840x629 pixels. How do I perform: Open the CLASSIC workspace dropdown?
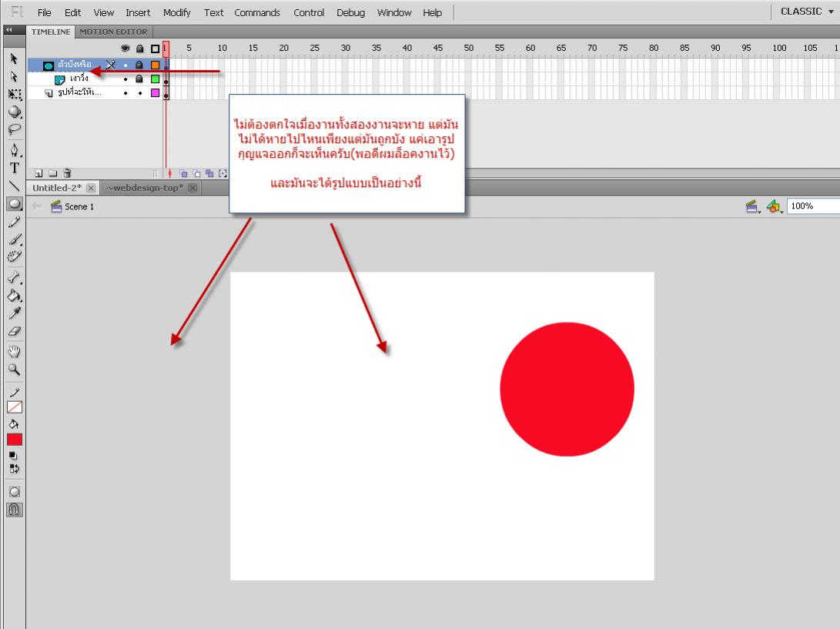click(x=807, y=12)
